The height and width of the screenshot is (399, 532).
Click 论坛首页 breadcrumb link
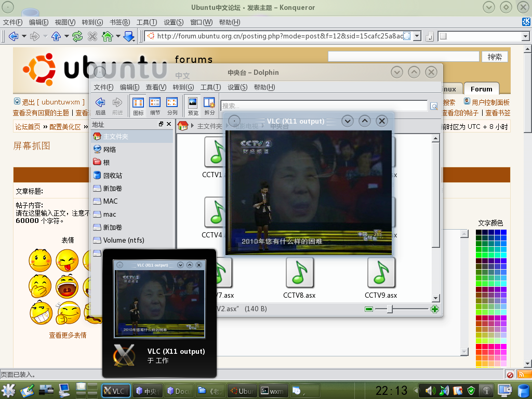pyautogui.click(x=28, y=127)
